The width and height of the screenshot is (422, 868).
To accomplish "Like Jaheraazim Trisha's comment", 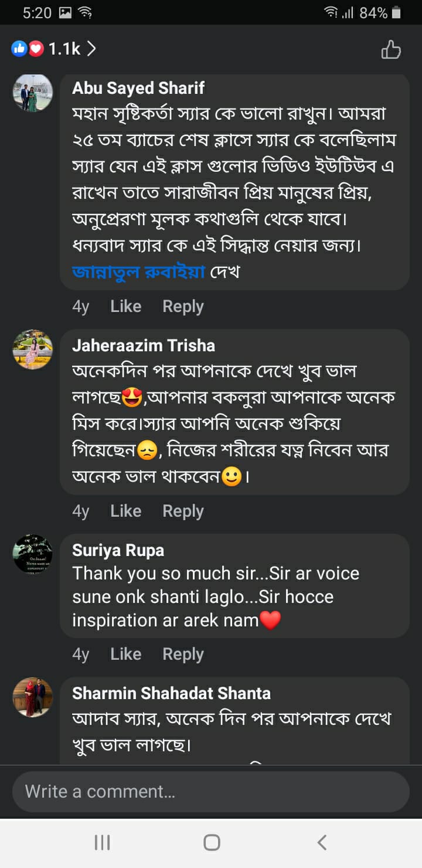I will tap(125, 511).
